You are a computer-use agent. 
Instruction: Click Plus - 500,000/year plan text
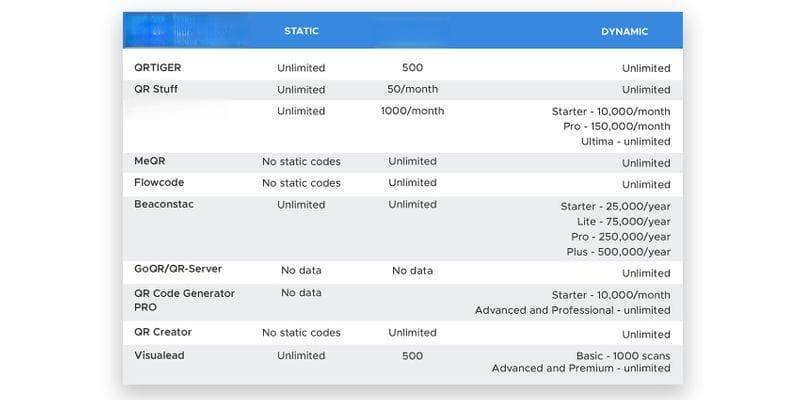pos(618,252)
